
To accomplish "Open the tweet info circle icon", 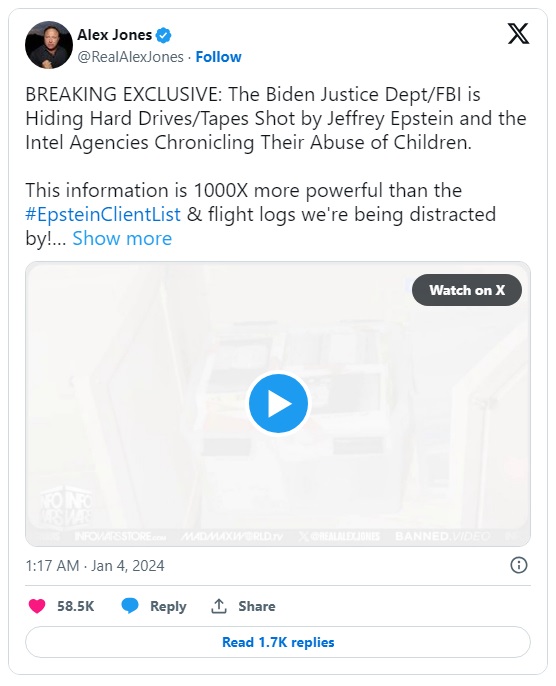I will [x=519, y=565].
